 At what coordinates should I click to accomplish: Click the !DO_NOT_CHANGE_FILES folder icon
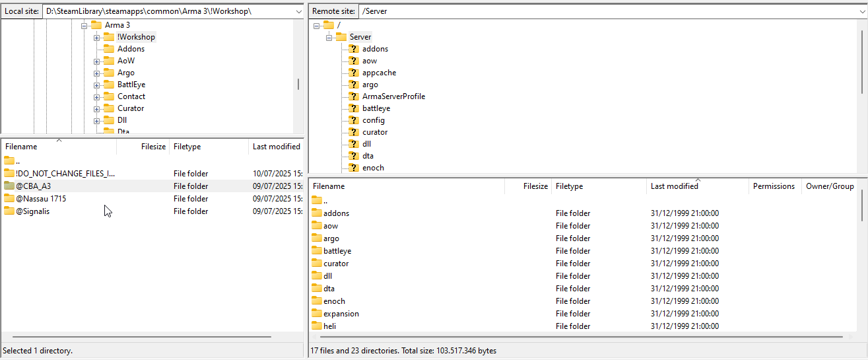[x=9, y=173]
